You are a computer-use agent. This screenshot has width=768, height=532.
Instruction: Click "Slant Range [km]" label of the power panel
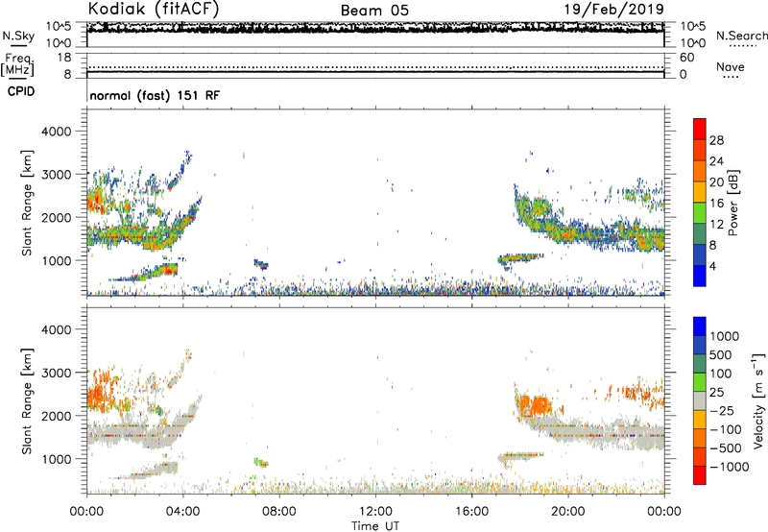(27, 203)
